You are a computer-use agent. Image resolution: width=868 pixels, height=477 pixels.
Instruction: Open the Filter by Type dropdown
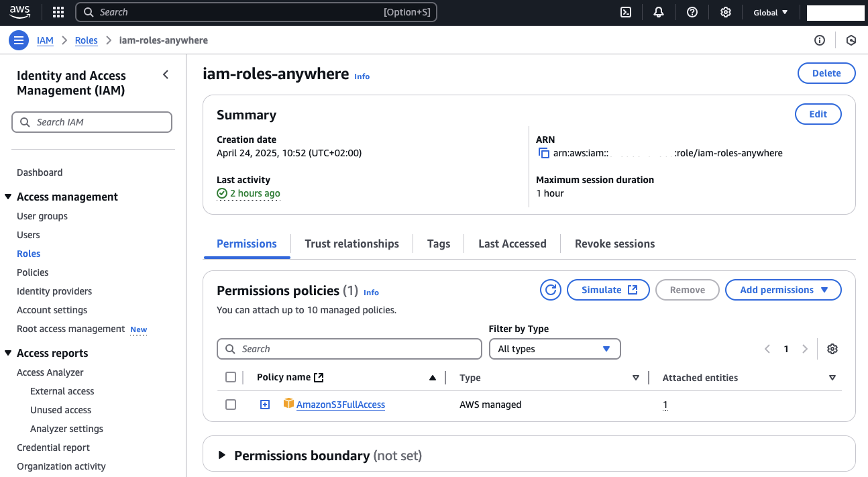[554, 349]
